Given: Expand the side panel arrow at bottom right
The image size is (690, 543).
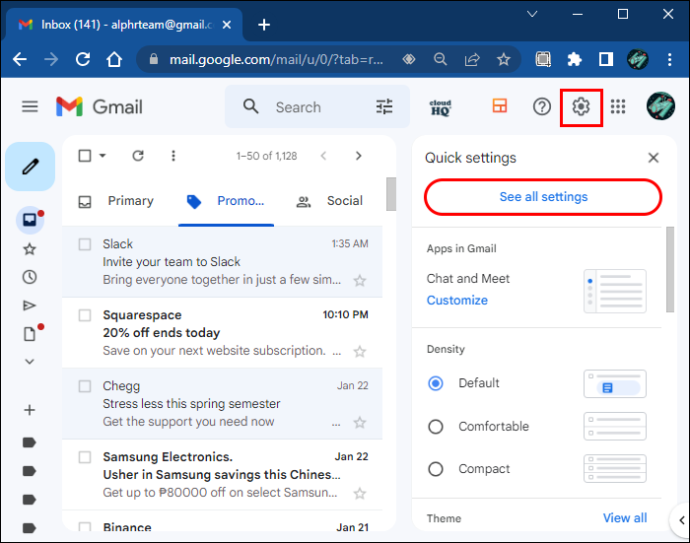Looking at the screenshot, I should point(681,521).
